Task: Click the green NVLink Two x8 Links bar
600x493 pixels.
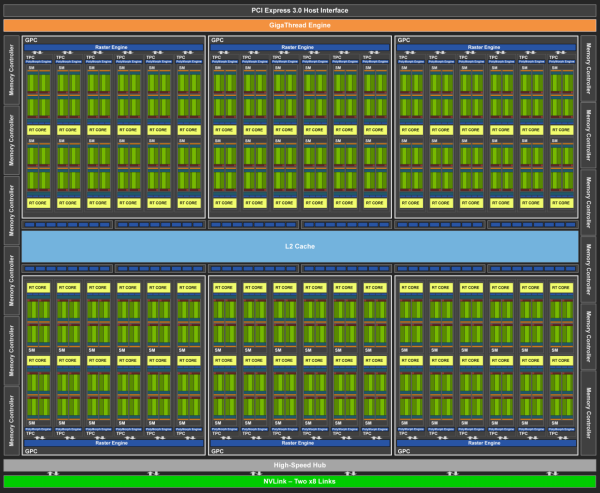Action: click(x=300, y=482)
